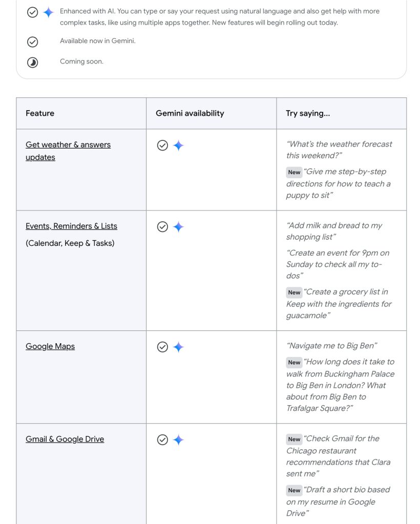This screenshot has height=524, width=420.
Task: Click the New badge by the grocery list example
Action: (294, 292)
